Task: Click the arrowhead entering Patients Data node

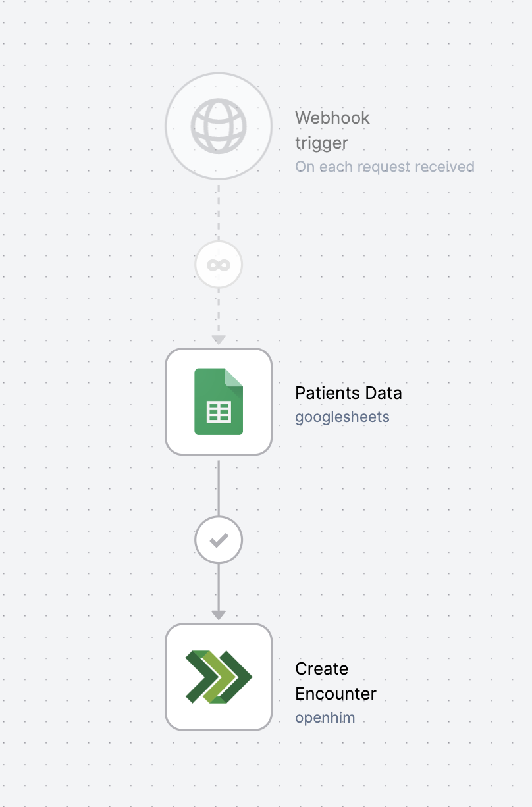Action: point(219,340)
